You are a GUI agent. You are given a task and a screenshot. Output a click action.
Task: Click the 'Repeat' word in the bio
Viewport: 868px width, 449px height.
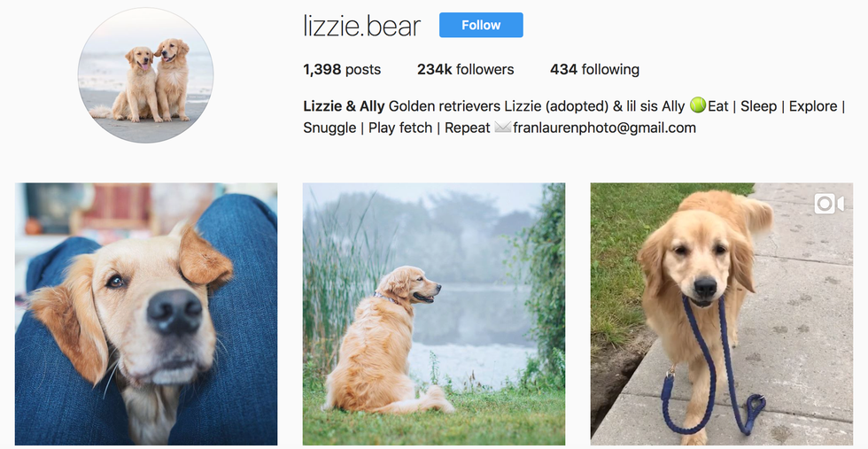[468, 128]
